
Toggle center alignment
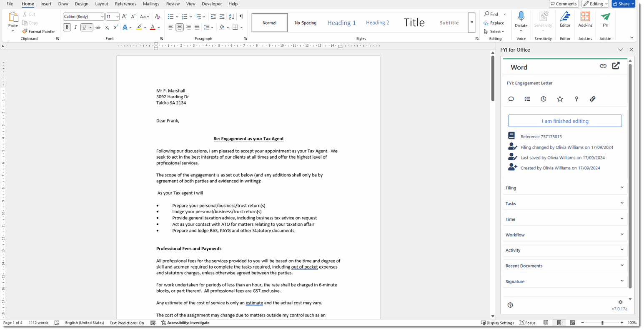pos(179,27)
